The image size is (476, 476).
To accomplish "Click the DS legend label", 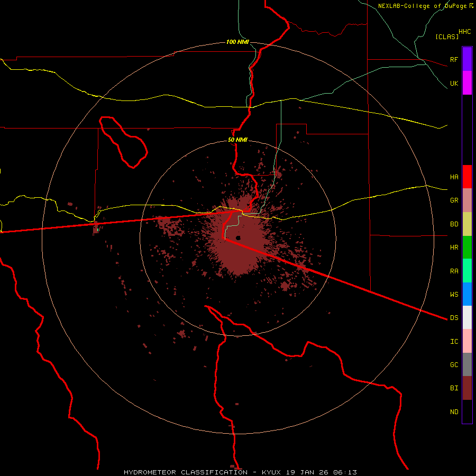I will [x=454, y=318].
